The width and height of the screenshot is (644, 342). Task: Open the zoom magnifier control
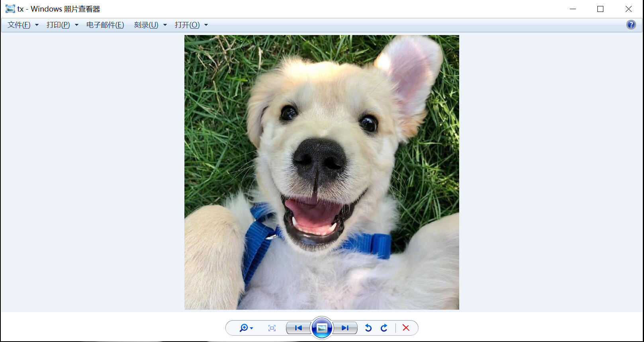coord(246,328)
